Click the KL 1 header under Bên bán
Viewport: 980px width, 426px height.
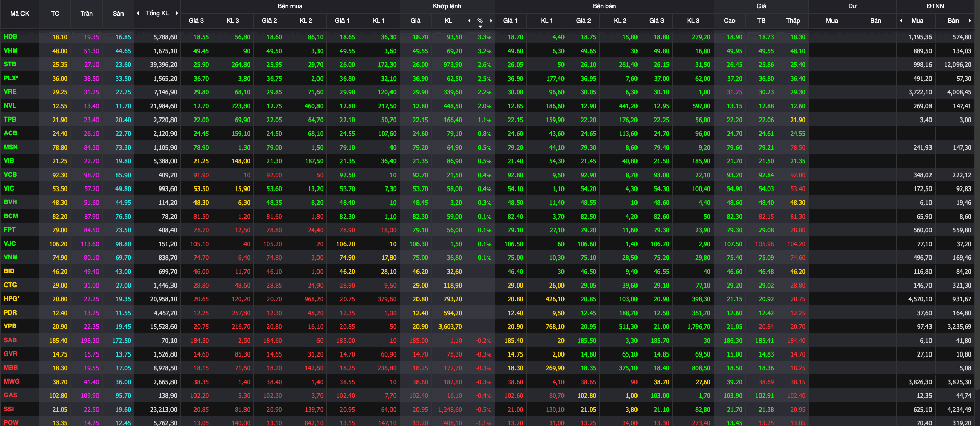pos(547,21)
